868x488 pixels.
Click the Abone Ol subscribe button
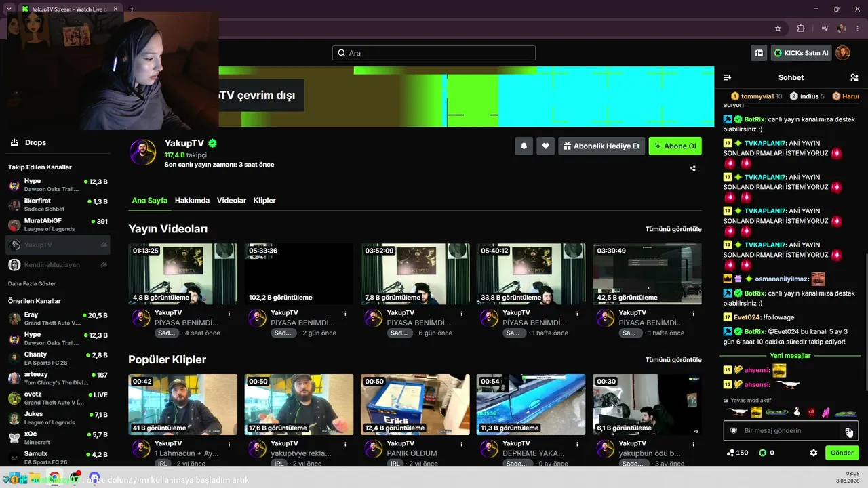tap(675, 146)
